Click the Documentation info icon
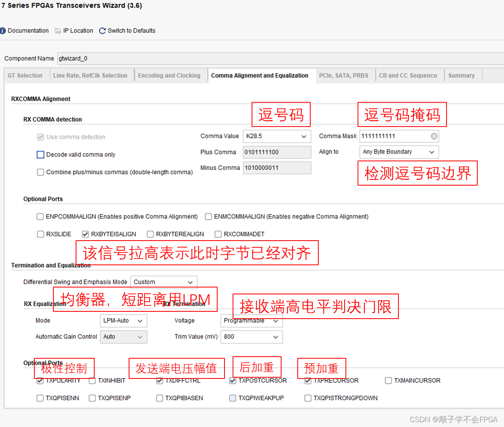This screenshot has width=504, height=427. click(3, 31)
